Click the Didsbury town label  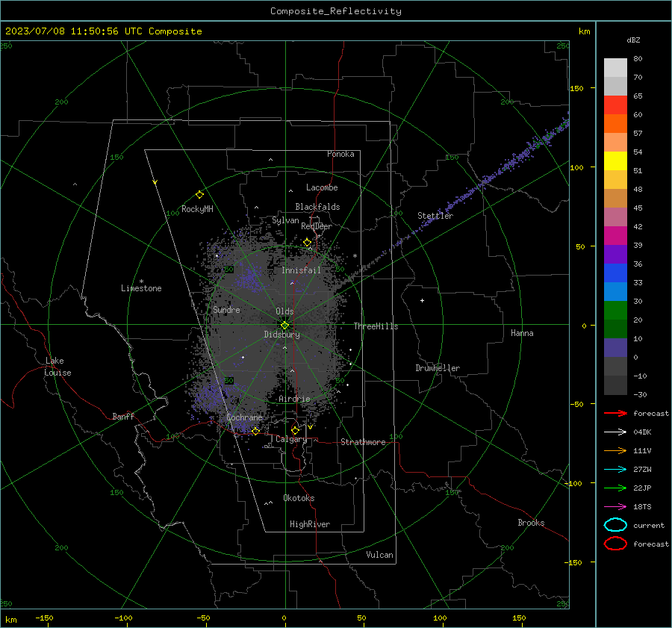coord(281,335)
